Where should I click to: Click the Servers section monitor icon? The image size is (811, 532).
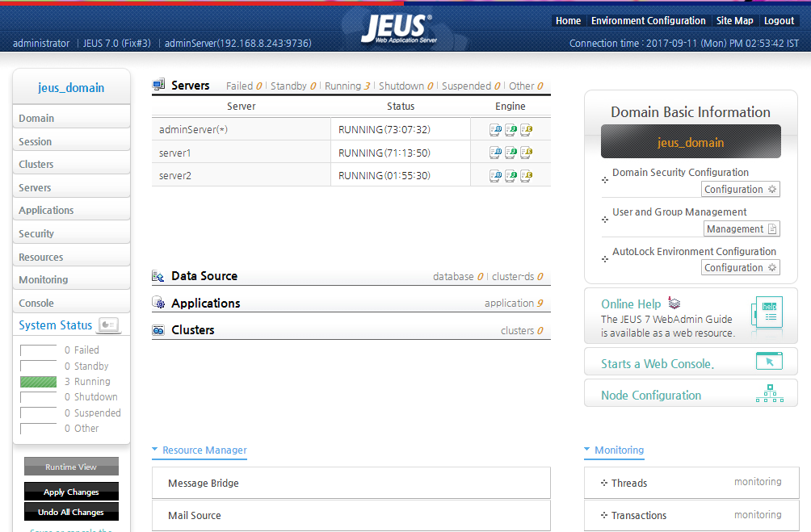coord(158,85)
